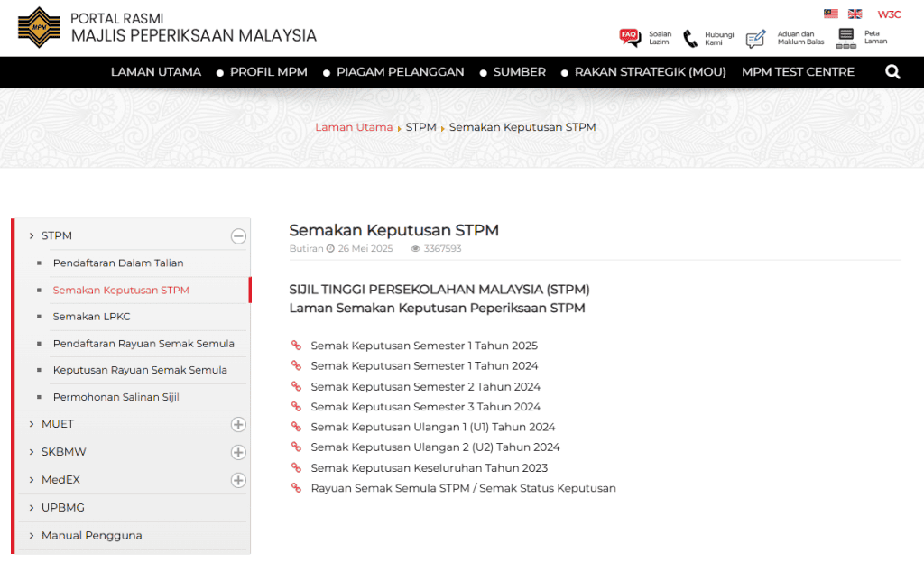Click the eye views icon beside 3367593
Viewport: 924px width, 581px height.
click(415, 249)
